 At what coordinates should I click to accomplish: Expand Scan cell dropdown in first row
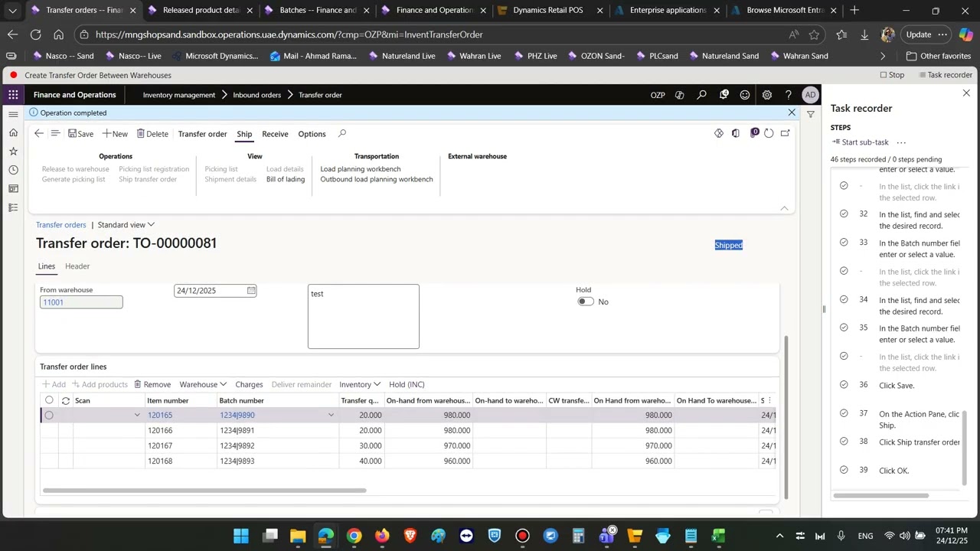pyautogui.click(x=137, y=415)
